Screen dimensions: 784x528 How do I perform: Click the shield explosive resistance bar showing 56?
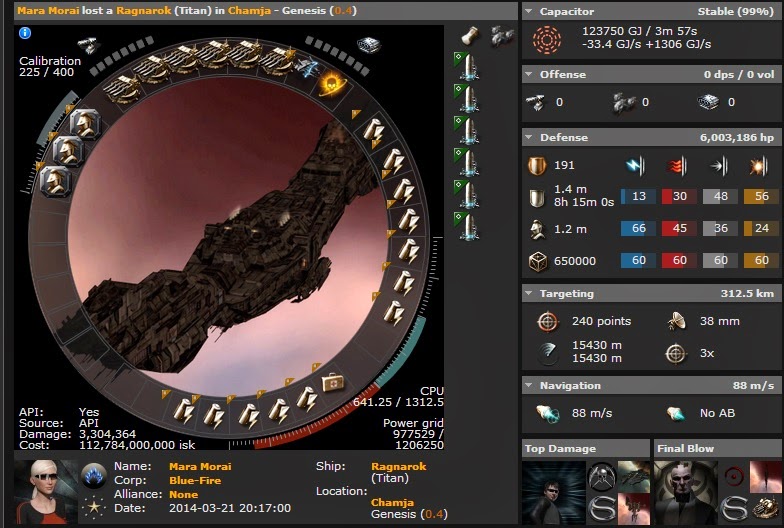[x=761, y=196]
